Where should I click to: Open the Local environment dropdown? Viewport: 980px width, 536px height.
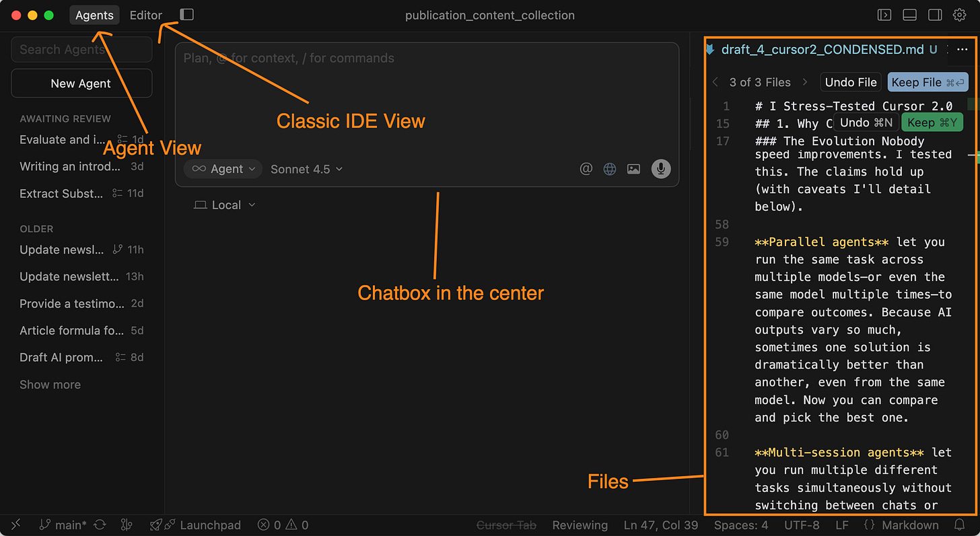pyautogui.click(x=225, y=204)
